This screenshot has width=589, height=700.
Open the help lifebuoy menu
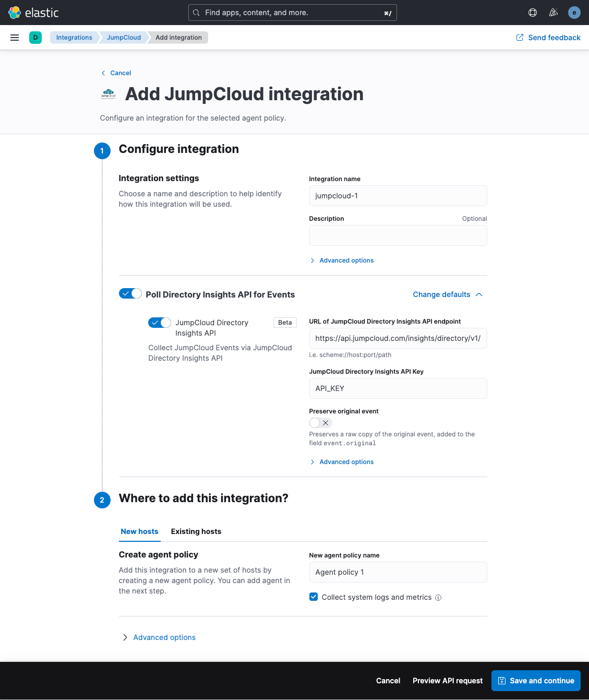coord(532,12)
